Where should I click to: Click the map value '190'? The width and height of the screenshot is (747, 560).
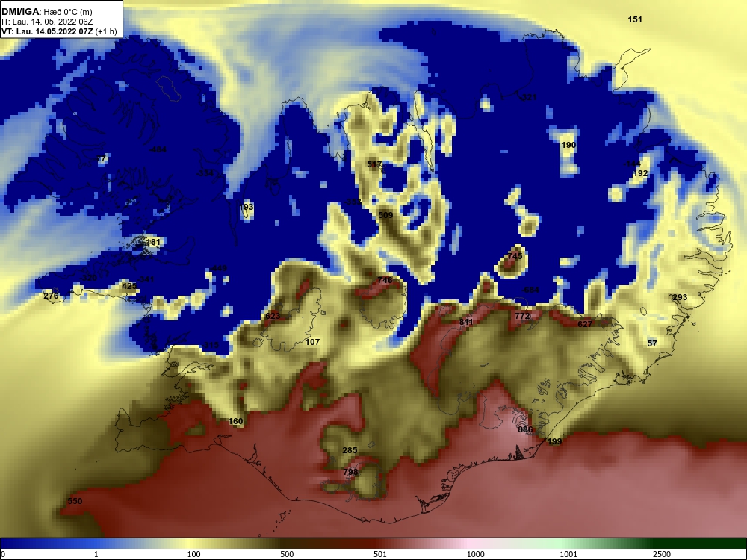coord(568,145)
